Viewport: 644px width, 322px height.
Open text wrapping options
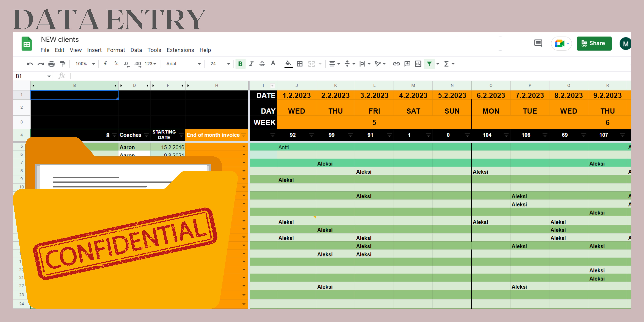point(365,64)
